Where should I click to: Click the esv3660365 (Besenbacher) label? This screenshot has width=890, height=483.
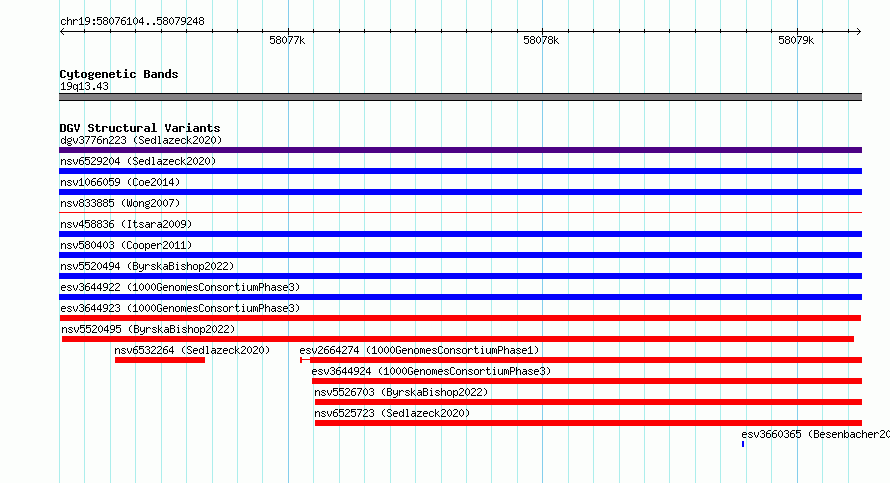click(816, 434)
